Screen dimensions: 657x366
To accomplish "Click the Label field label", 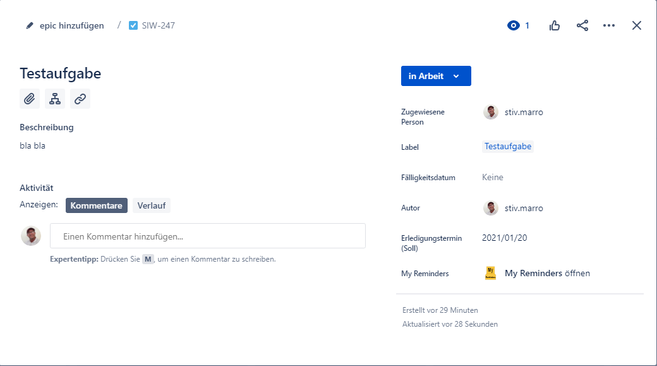I will [x=410, y=147].
